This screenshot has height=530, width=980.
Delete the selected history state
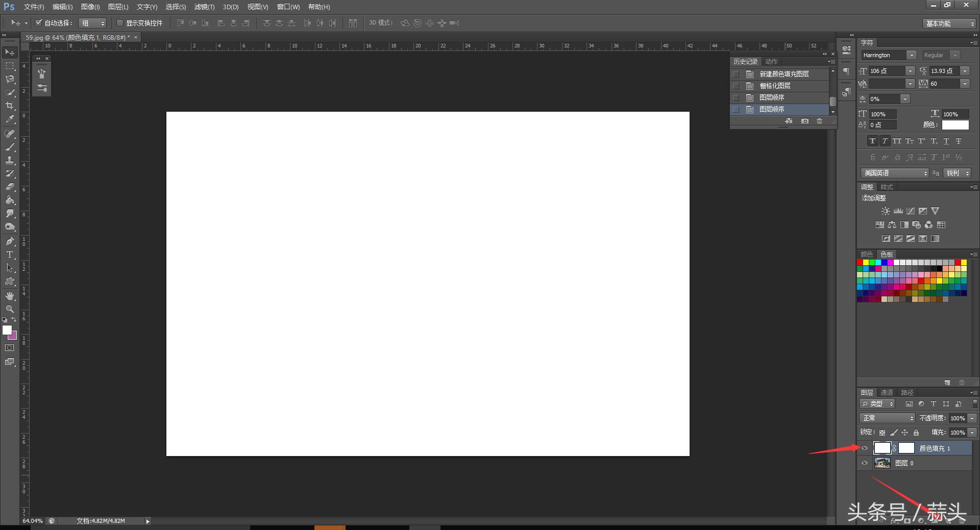(819, 121)
